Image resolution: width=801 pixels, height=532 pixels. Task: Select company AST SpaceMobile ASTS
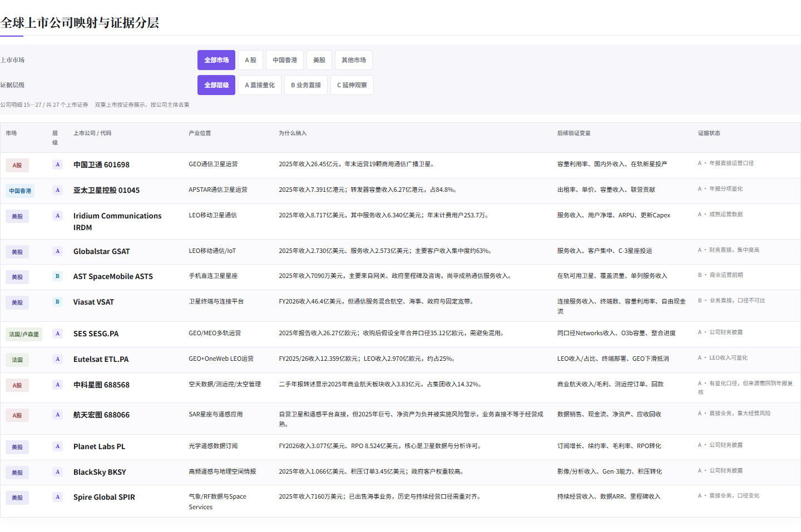pyautogui.click(x=113, y=277)
